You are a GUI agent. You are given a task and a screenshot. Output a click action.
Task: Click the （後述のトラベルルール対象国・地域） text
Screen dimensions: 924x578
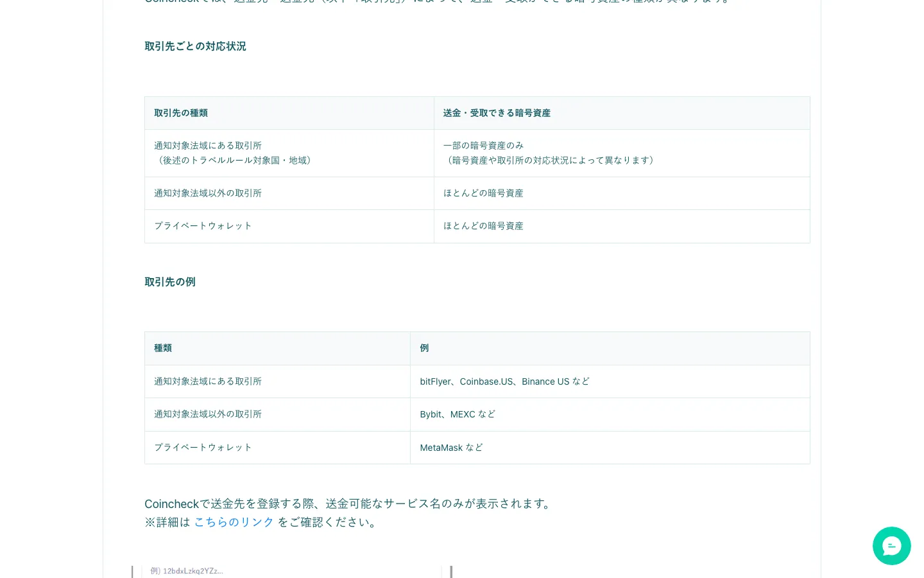point(235,161)
